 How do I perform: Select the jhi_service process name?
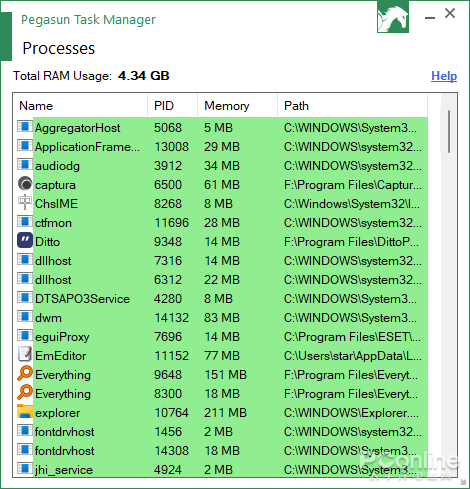click(x=64, y=470)
